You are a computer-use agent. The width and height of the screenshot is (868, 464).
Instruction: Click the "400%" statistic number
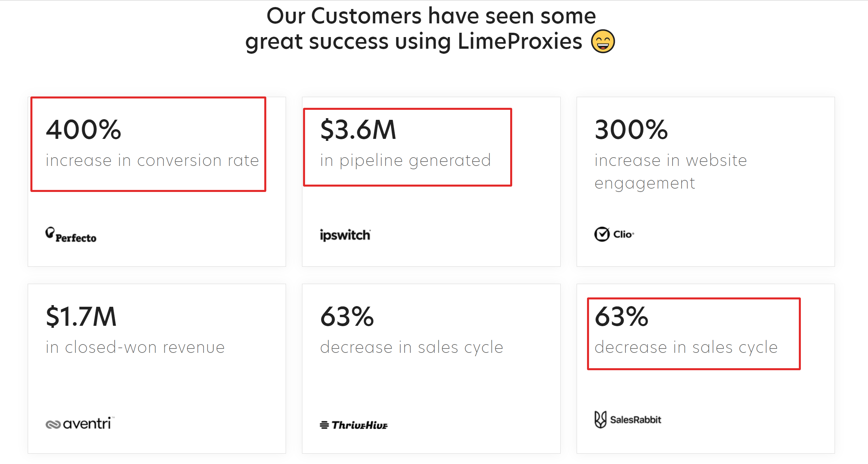tap(83, 130)
